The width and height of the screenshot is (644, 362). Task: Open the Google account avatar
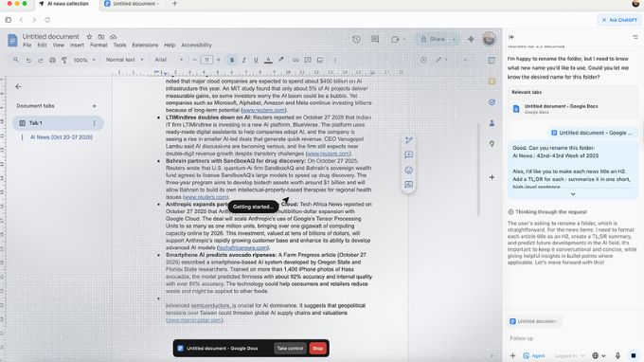489,39
